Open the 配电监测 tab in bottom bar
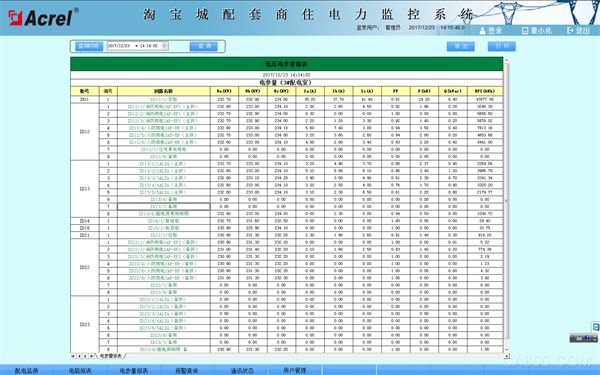 tap(26, 370)
